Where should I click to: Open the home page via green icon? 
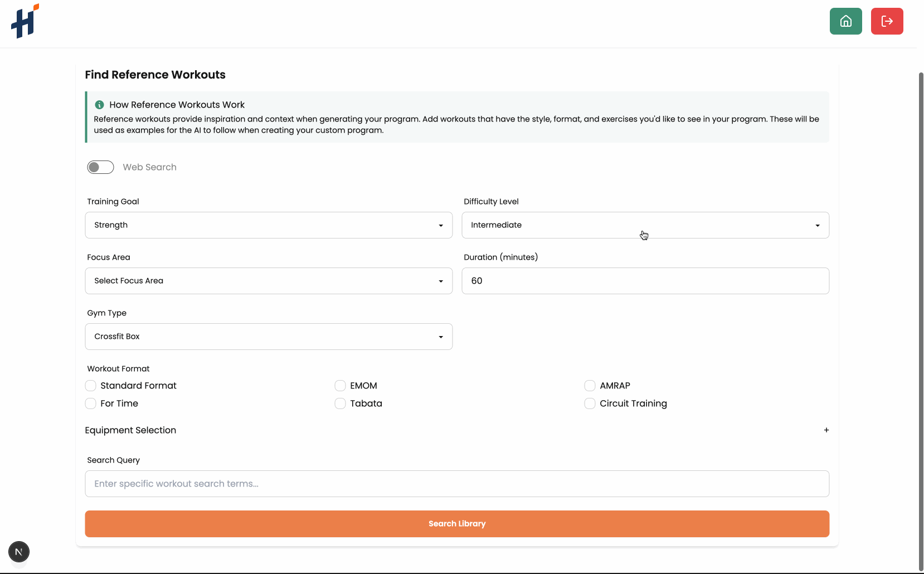pyautogui.click(x=845, y=21)
